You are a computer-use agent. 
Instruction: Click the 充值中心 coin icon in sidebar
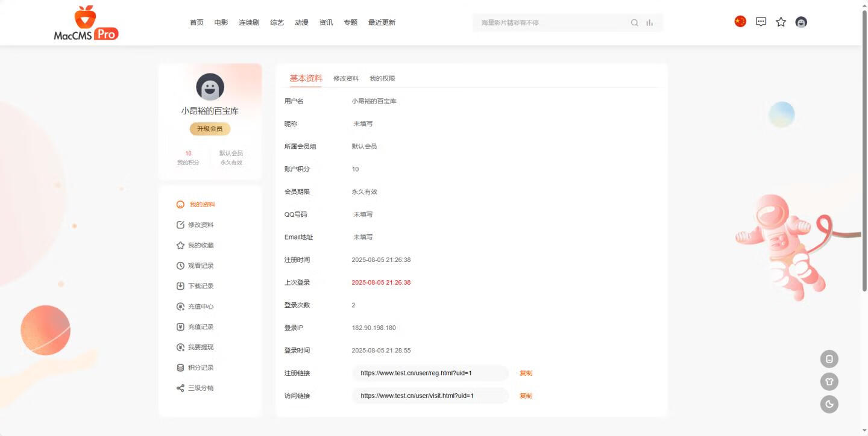point(180,307)
